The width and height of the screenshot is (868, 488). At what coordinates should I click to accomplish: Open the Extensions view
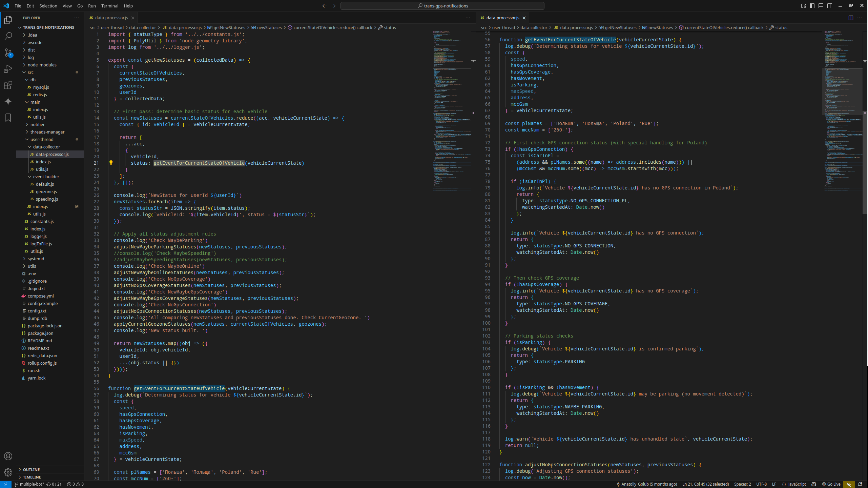tap(8, 85)
